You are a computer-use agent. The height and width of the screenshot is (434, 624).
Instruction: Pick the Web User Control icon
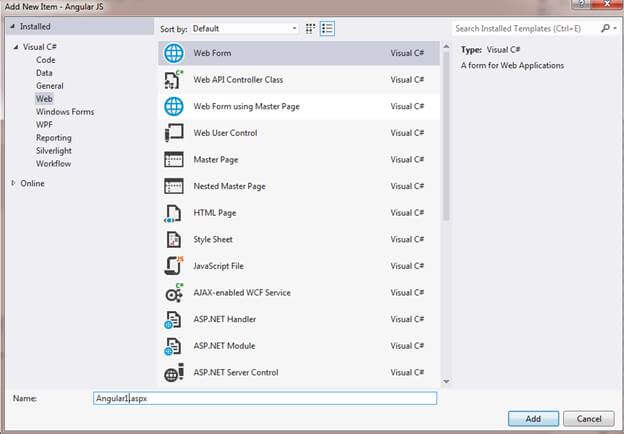(x=174, y=133)
